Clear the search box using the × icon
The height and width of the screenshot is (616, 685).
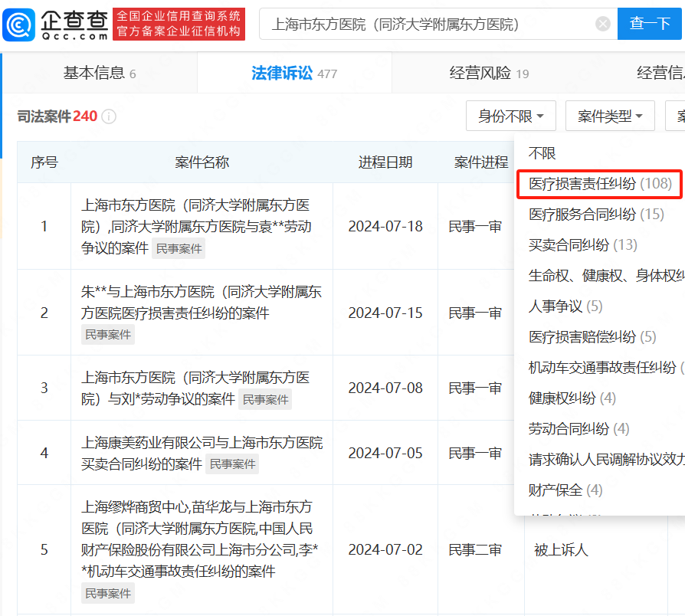tap(601, 24)
